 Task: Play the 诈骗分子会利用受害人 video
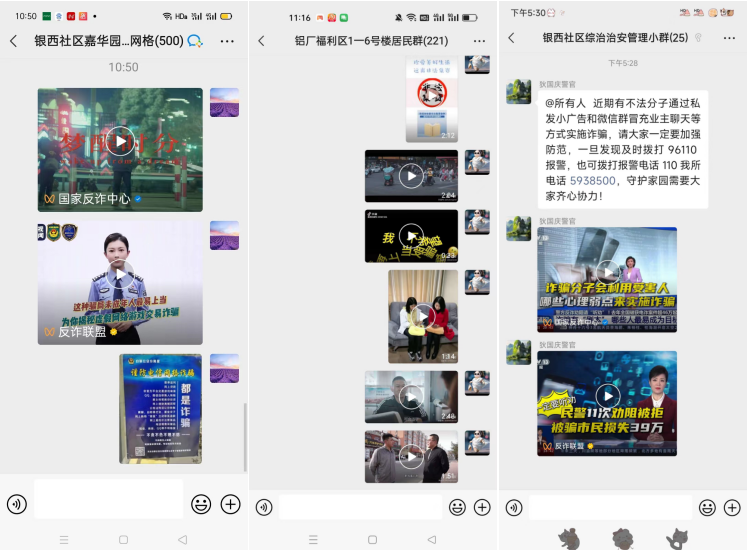click(607, 280)
